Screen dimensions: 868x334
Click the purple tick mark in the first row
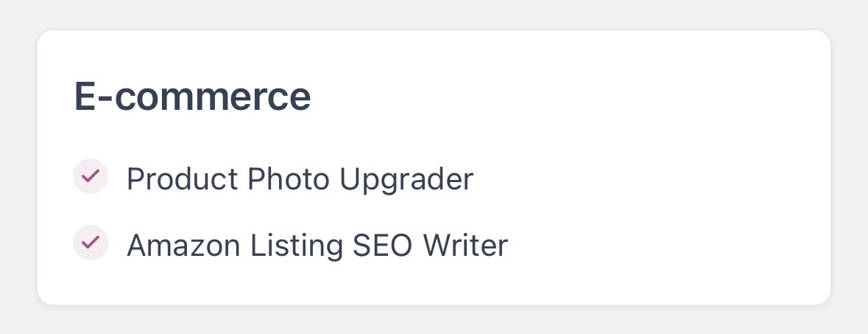pyautogui.click(x=91, y=177)
